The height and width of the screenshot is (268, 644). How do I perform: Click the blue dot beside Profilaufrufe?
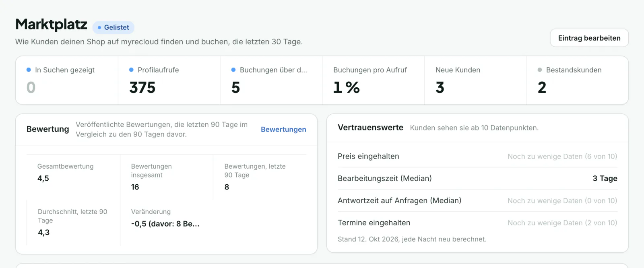coord(131,70)
